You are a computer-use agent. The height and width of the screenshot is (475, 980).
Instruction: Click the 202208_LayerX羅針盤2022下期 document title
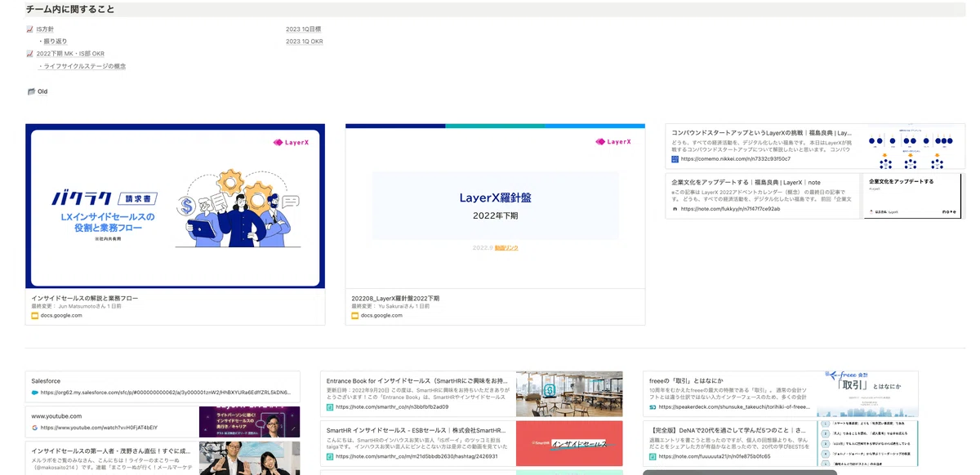pos(394,299)
